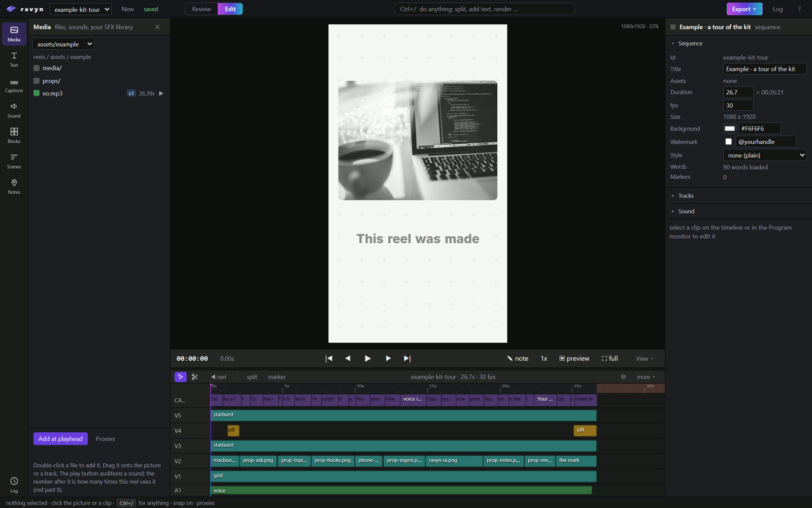Tick the media/ folder checkbox
The image size is (812, 508).
coord(37,68)
